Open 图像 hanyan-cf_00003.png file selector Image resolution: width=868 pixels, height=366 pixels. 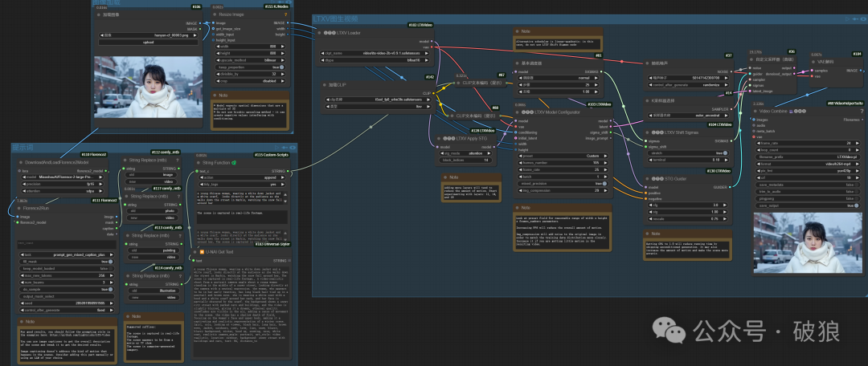tap(149, 35)
